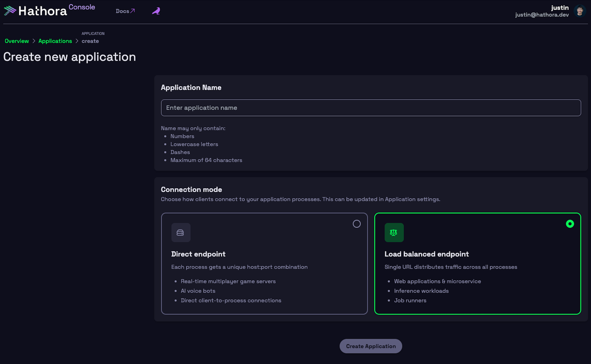Open the justin user avatar

click(x=579, y=11)
